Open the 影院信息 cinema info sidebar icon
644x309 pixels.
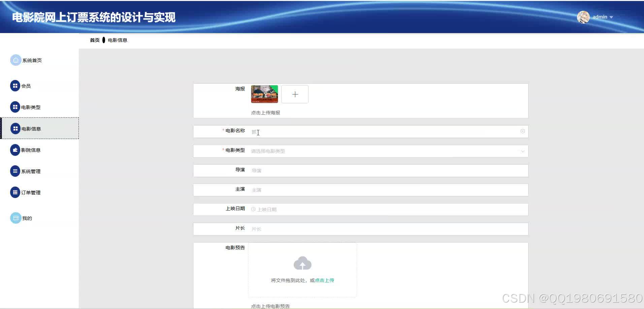pos(15,149)
